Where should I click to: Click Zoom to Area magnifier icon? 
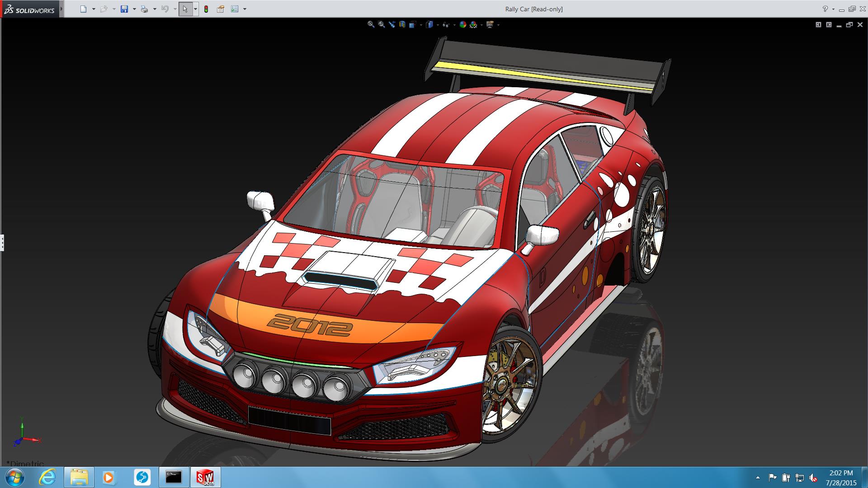(x=382, y=25)
